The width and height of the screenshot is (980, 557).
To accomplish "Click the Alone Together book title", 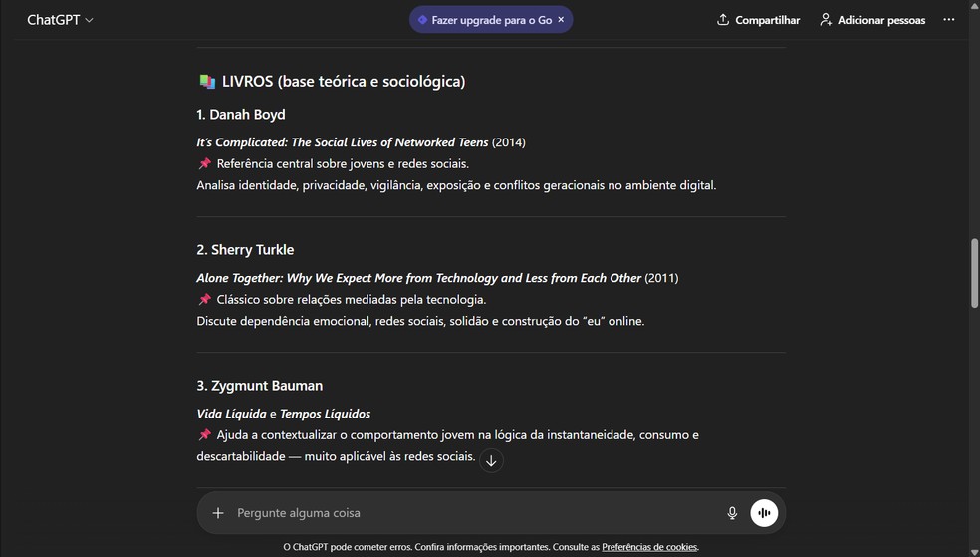I will pyautogui.click(x=418, y=278).
